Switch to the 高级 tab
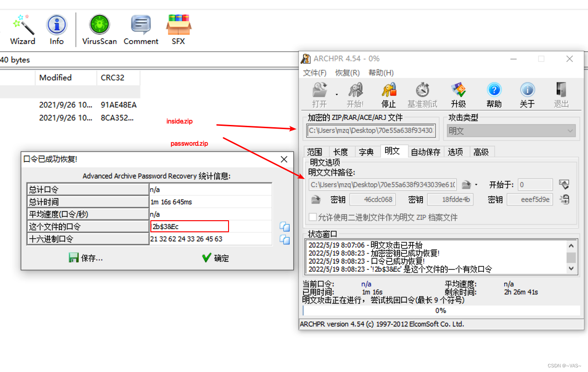Viewport: 588px width, 372px height. point(481,152)
